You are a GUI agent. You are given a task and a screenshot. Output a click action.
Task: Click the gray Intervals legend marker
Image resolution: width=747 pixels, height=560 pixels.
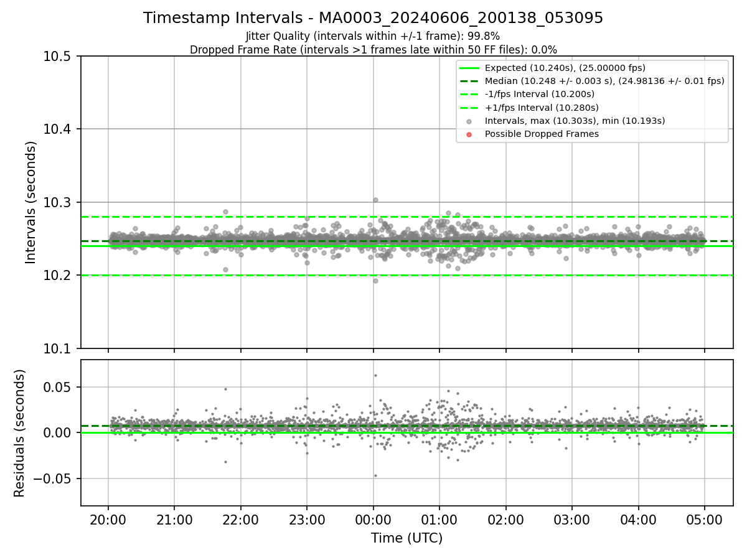point(469,121)
